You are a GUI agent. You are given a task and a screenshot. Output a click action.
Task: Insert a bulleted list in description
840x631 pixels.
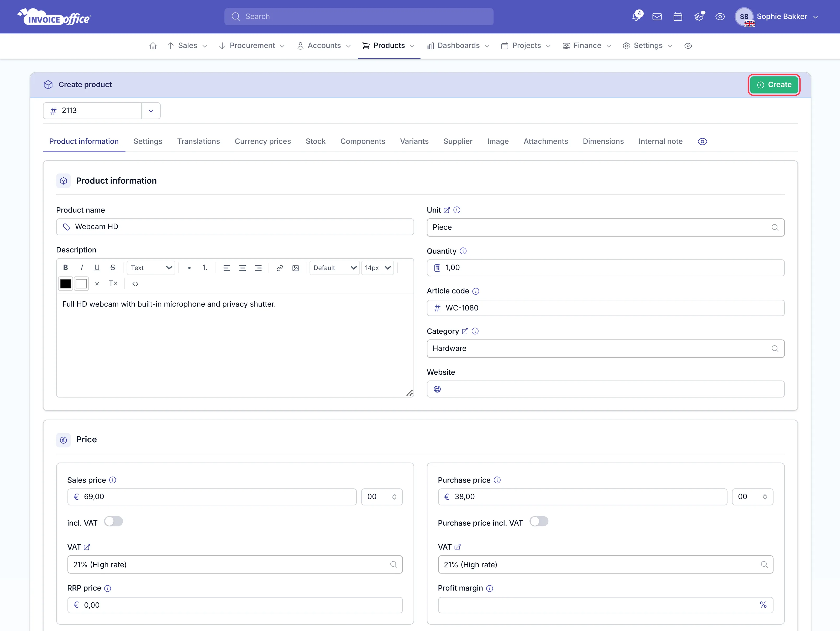189,268
